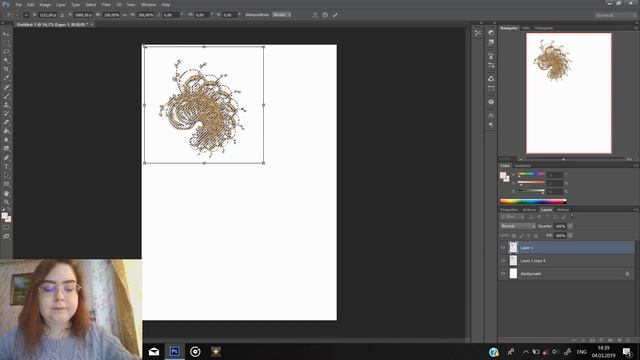Toggle relative positioning triangle in options bar
Screen dimensions: 640x360
[x=62, y=15]
